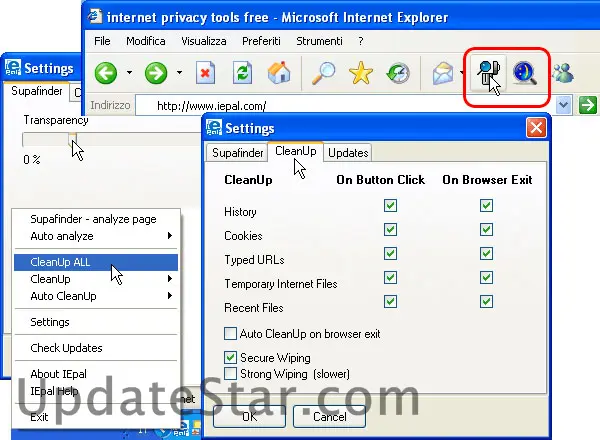This screenshot has height=440, width=600.
Task: Click the green Back arrow in IE toolbar
Action: pos(106,73)
